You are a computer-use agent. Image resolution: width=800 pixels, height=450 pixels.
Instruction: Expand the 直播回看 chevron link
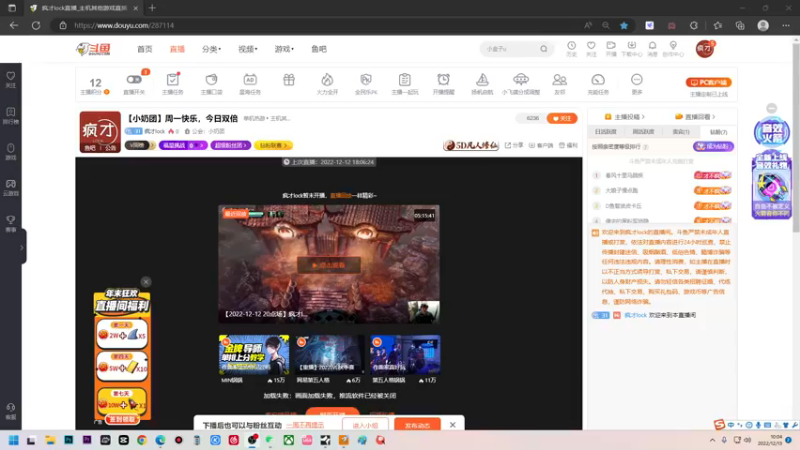(694, 117)
